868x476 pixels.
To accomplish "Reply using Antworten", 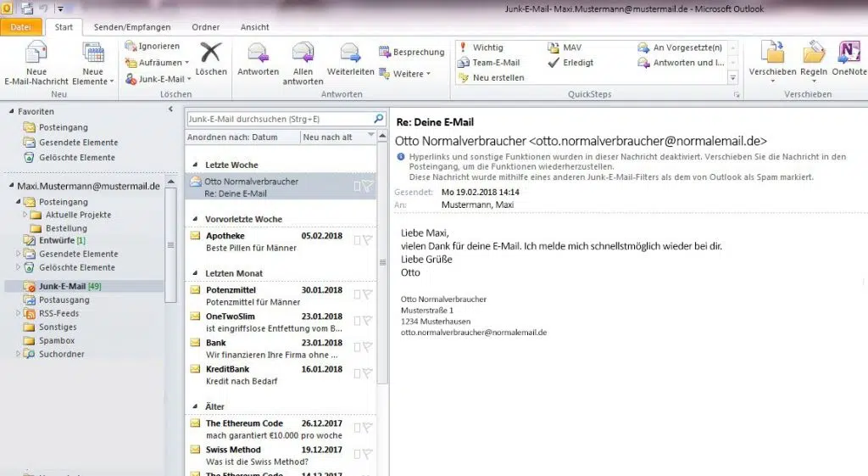I will (x=258, y=59).
